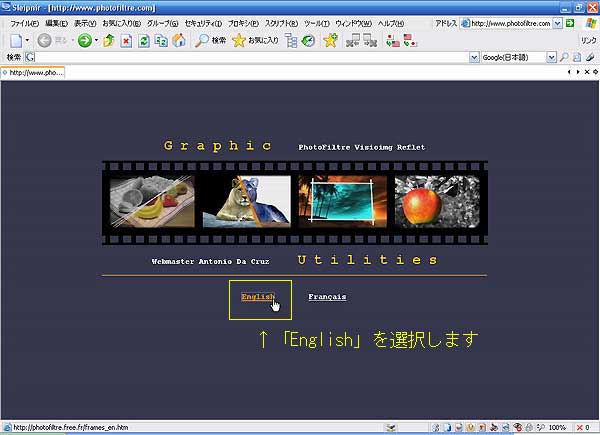Go up one level with the up-arrow icon

pos(109,40)
